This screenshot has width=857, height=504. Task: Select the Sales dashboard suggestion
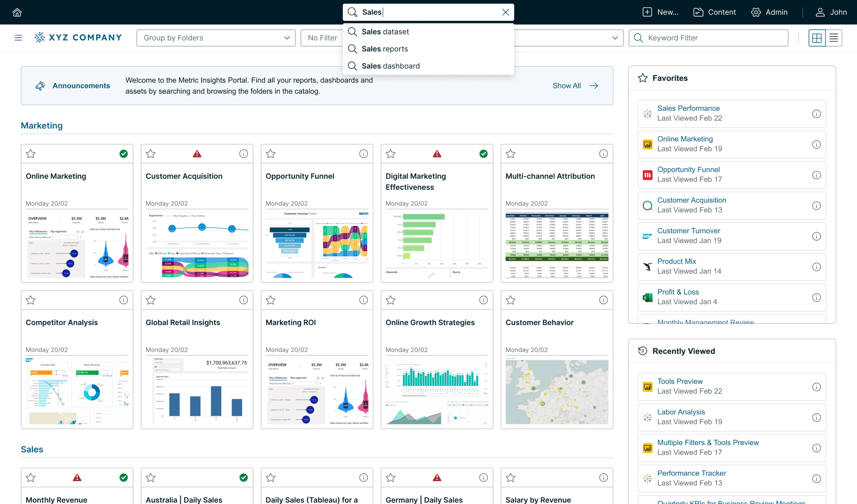[428, 66]
